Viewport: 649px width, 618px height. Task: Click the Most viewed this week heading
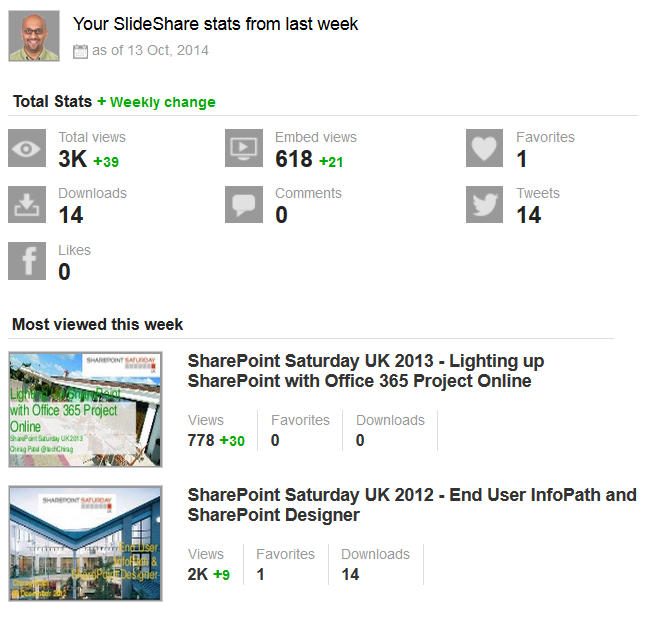click(x=97, y=324)
